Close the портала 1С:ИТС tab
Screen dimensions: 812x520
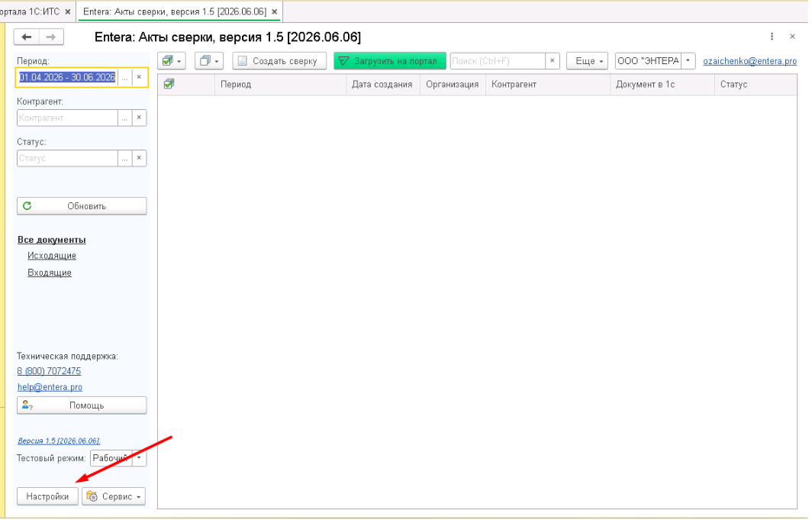tap(68, 11)
